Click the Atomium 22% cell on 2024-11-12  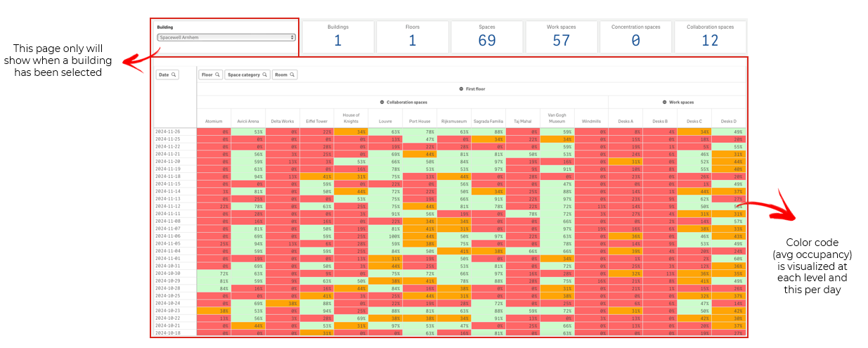[214, 206]
